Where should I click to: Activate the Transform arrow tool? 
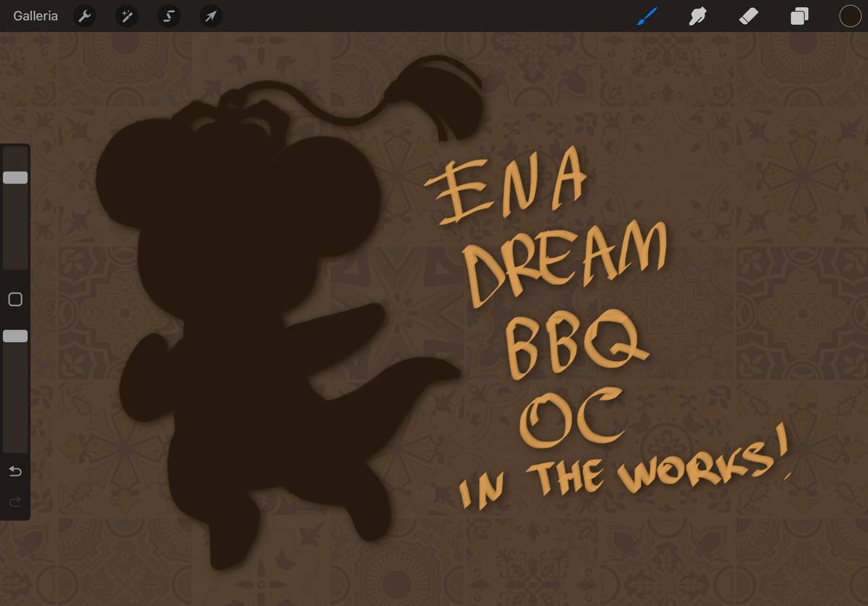[x=210, y=16]
